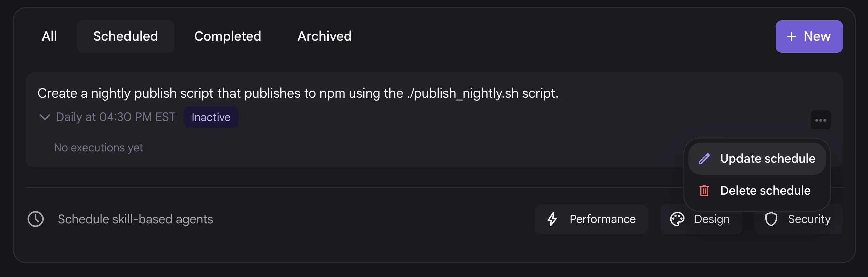Click the trash icon beside Delete schedule
This screenshot has height=277, width=868.
click(704, 190)
